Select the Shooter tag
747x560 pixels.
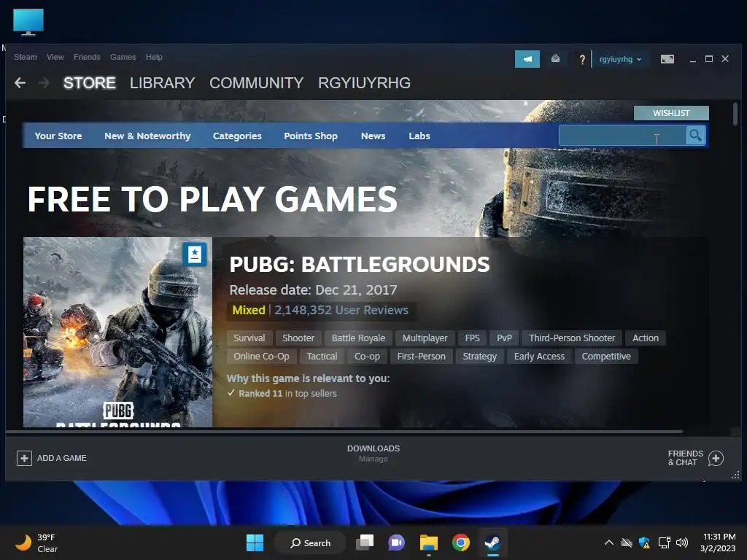pos(298,338)
